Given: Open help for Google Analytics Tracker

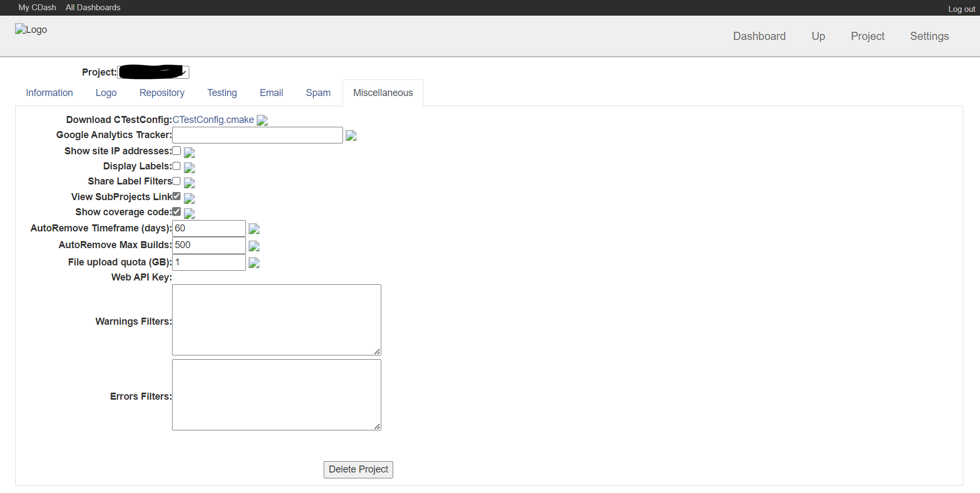Looking at the screenshot, I should coord(351,135).
